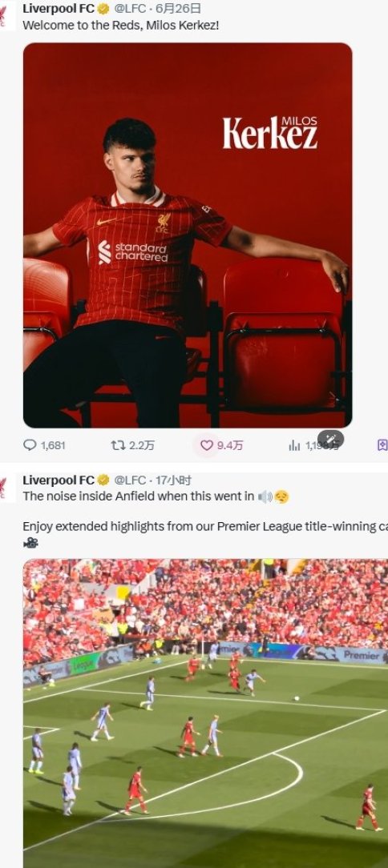Play the Anfield goal highlights video
Screen dimensions: 388x868
click(x=206, y=713)
